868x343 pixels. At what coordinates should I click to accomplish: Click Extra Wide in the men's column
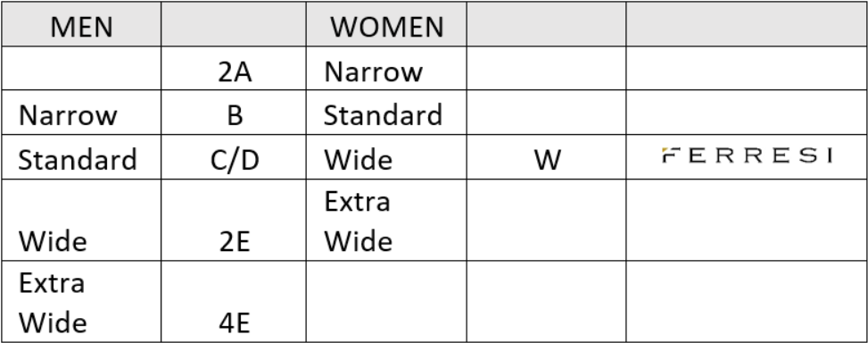coord(53,303)
